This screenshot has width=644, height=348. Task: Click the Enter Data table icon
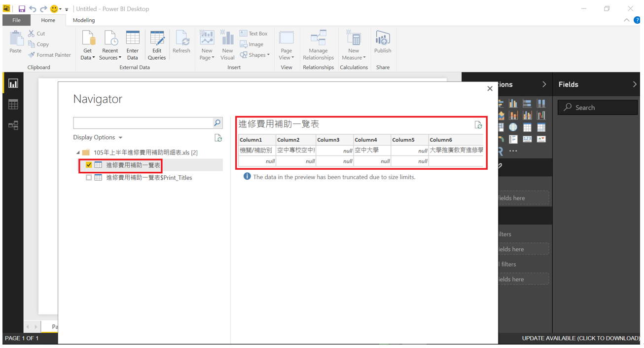(x=133, y=39)
